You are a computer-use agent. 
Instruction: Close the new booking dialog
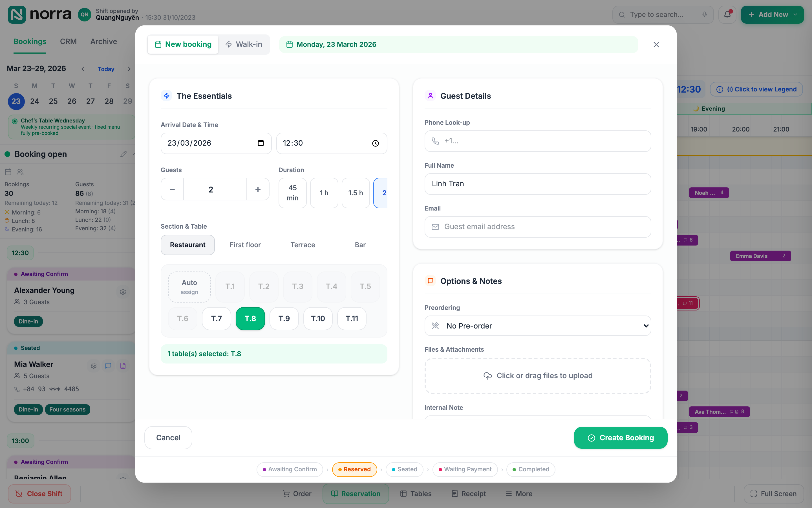tap(656, 44)
